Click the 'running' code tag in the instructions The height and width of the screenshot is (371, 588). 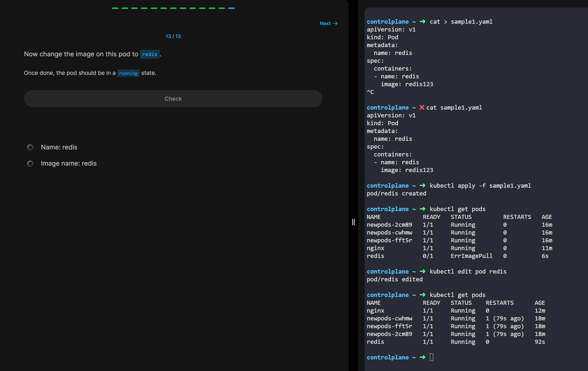pos(128,73)
